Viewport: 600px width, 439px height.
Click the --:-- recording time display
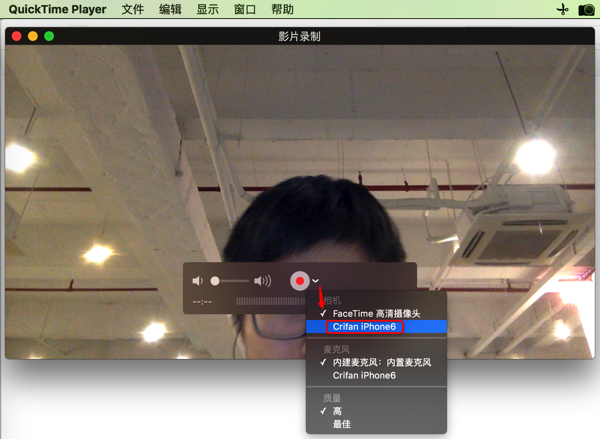coord(202,302)
